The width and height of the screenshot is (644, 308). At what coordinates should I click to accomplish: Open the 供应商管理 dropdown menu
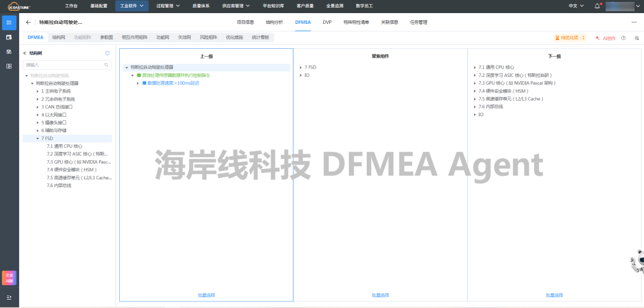[236, 6]
